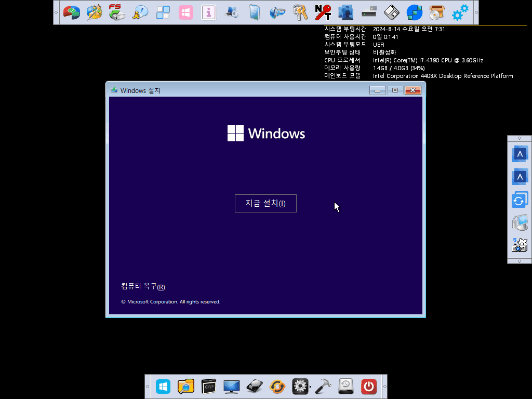Click the right diamond handle of top dock
This screenshot has height=399, width=532.
(476, 12)
